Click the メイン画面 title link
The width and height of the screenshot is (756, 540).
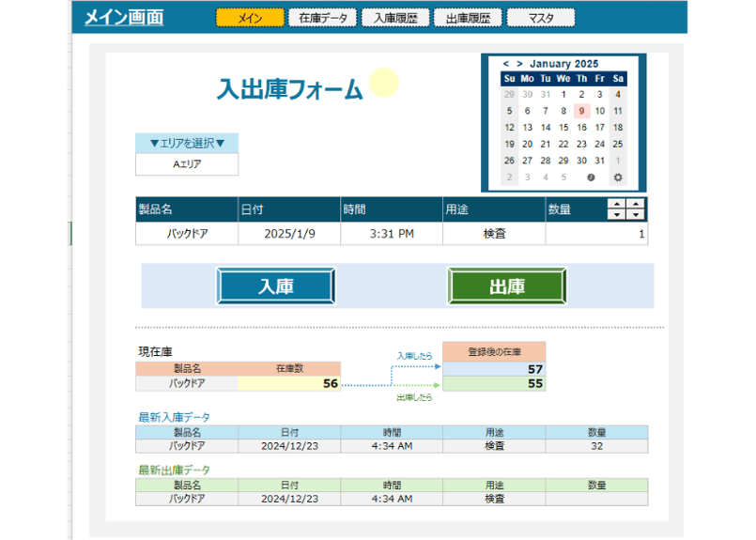124,18
